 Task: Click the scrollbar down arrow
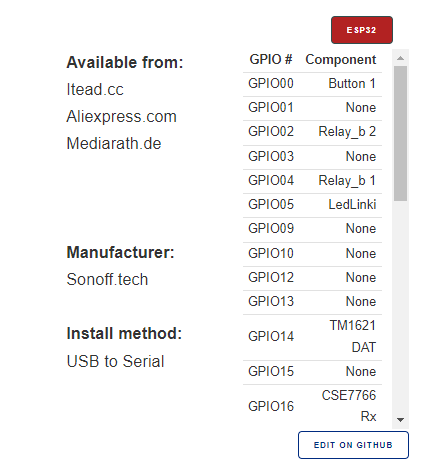pyautogui.click(x=400, y=420)
